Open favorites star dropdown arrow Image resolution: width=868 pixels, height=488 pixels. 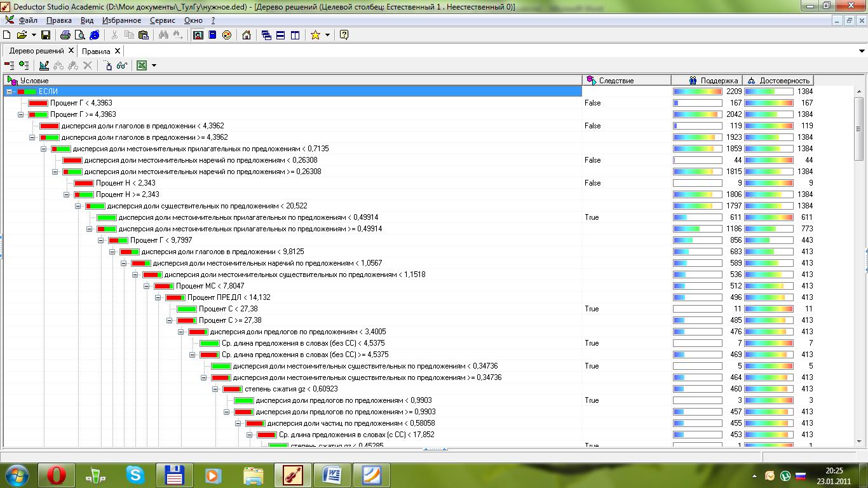click(x=327, y=35)
